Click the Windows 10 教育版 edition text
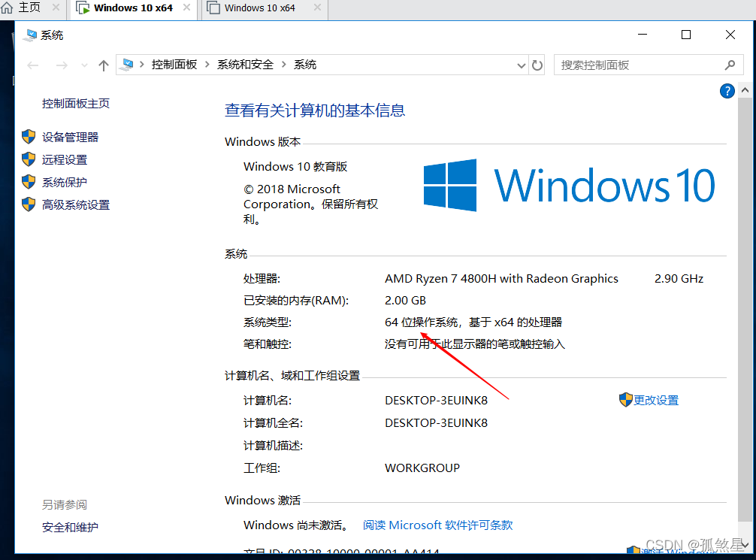This screenshot has width=756, height=560. point(295,167)
